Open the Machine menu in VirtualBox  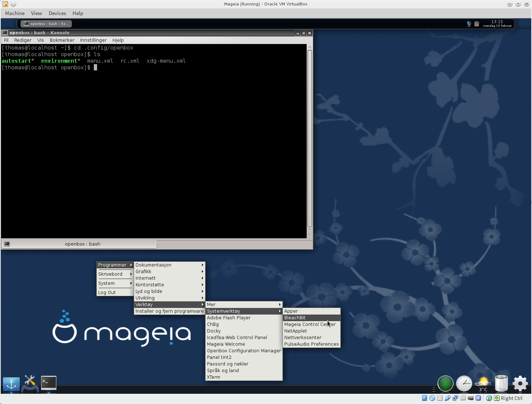pos(15,13)
